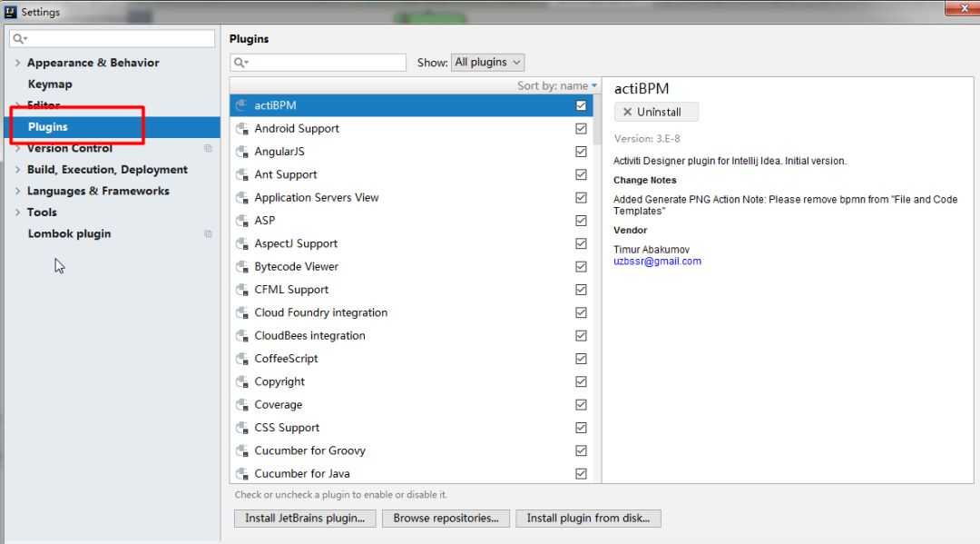Click the Bytecode Viewer plugin icon

pyautogui.click(x=242, y=267)
